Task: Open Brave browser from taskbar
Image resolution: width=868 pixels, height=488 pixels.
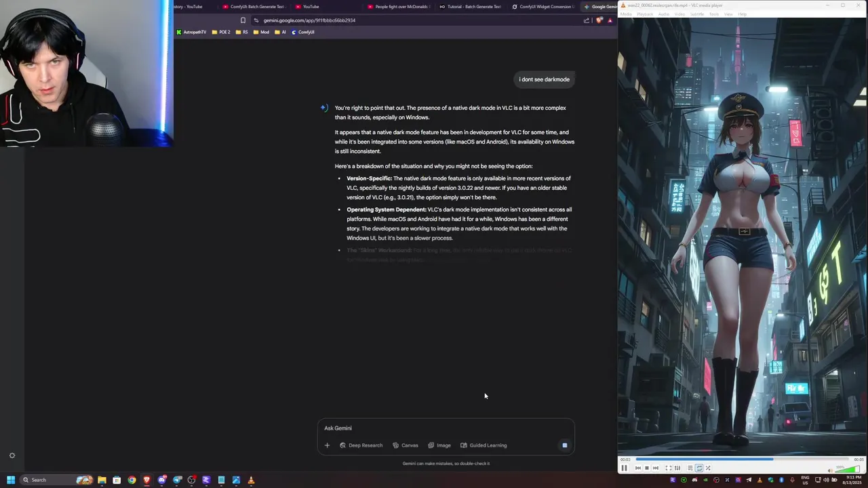Action: pos(146,480)
